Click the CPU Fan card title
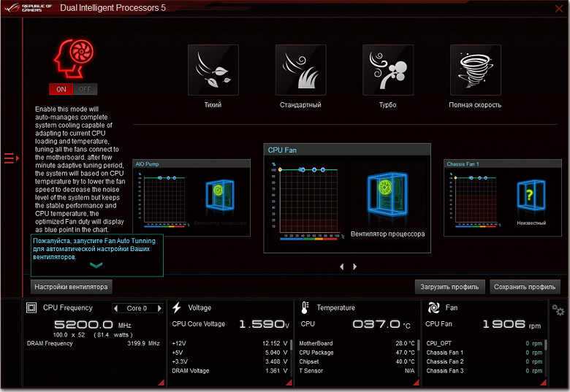Viewport: 570px width, 392px height. click(x=282, y=150)
